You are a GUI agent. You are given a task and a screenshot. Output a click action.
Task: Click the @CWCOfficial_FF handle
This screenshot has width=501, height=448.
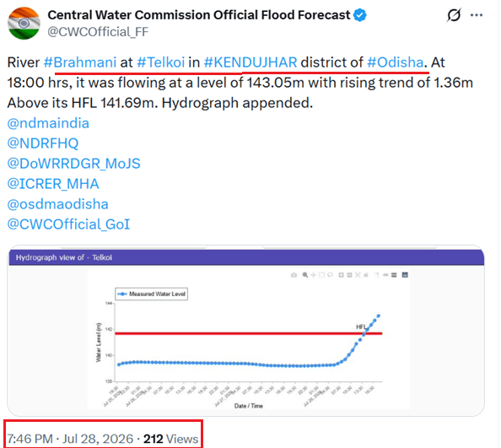pyautogui.click(x=98, y=32)
